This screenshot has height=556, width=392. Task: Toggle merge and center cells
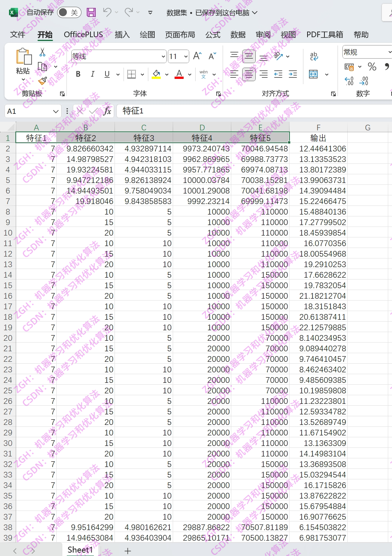(x=313, y=74)
